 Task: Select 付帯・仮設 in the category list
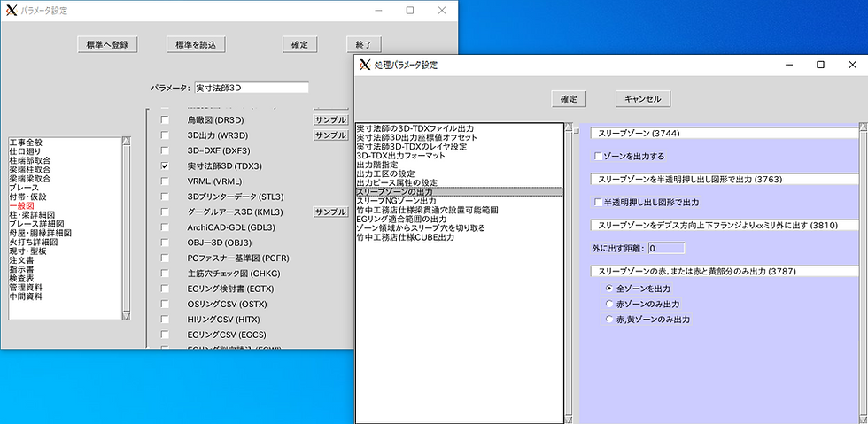[27, 197]
